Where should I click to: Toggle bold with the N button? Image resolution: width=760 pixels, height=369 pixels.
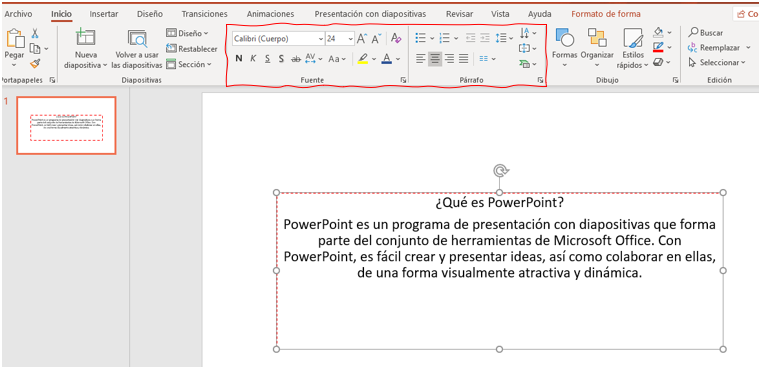click(238, 59)
